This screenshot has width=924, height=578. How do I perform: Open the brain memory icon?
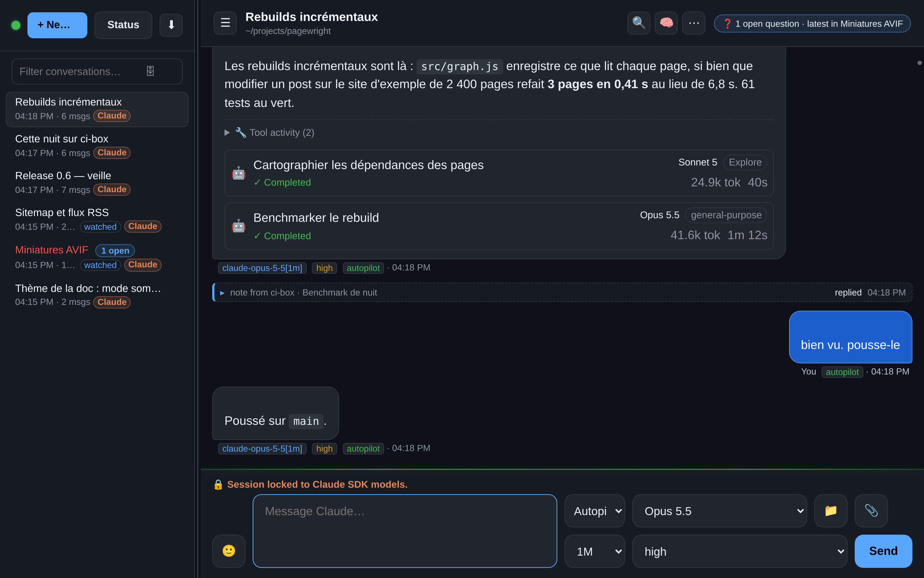click(x=666, y=23)
